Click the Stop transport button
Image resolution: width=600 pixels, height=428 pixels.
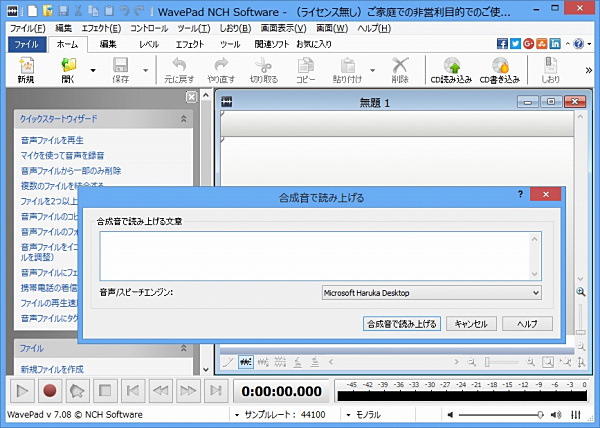click(x=105, y=391)
